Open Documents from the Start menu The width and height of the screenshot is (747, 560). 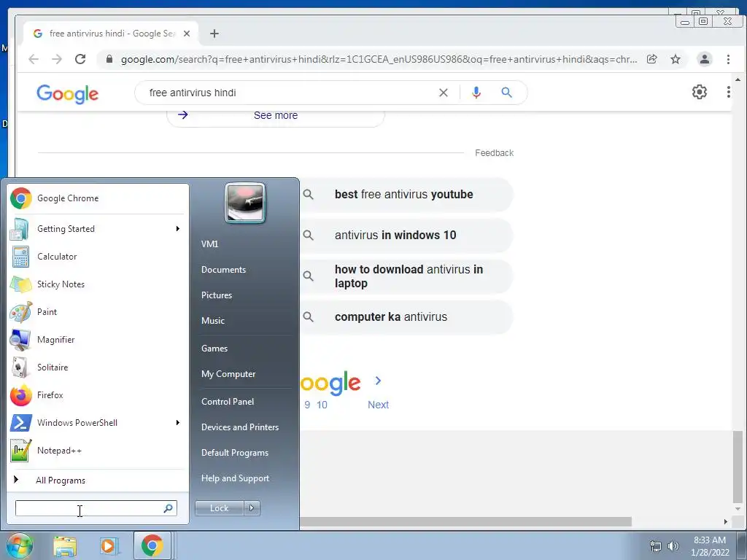[223, 270]
